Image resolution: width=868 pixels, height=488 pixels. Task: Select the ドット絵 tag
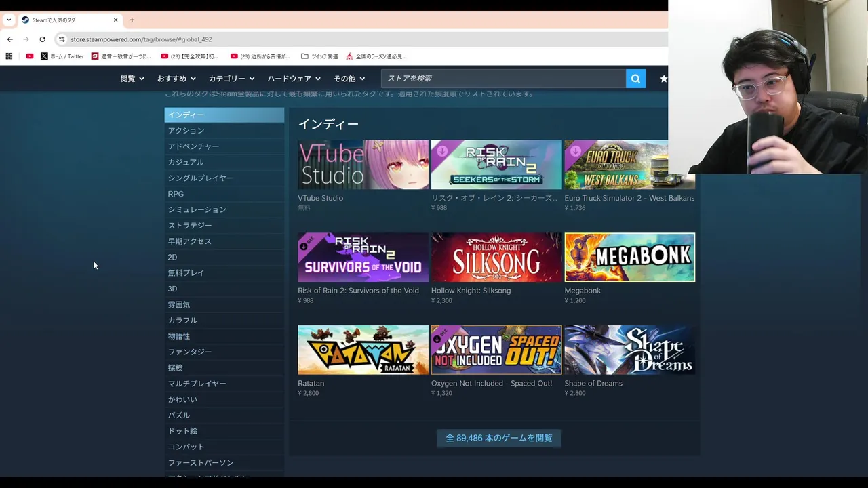(x=224, y=431)
